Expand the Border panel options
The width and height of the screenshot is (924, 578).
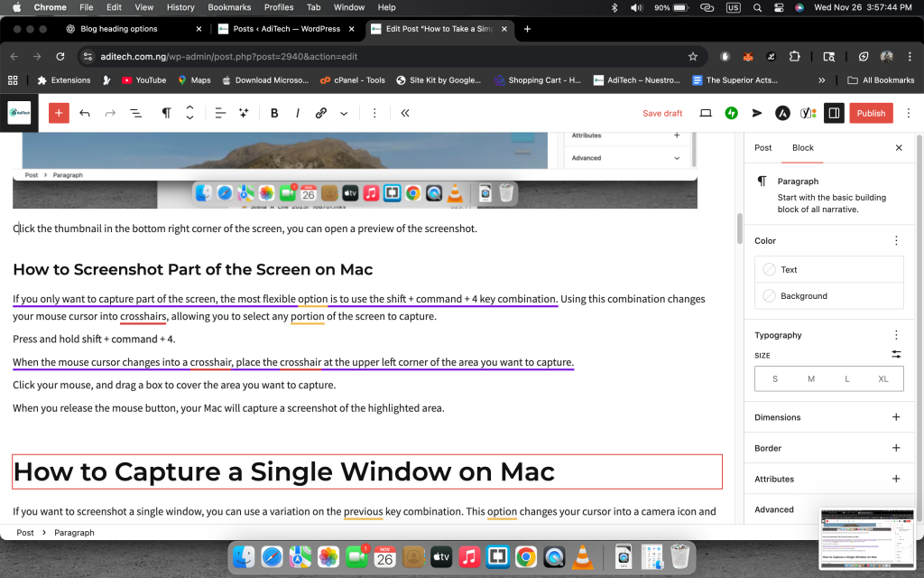tap(895, 448)
